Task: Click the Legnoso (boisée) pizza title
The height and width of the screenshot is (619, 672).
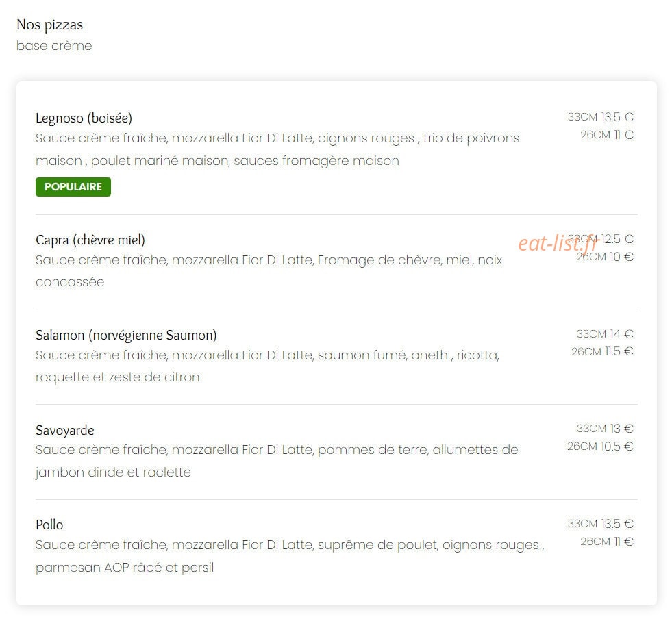Action: (84, 118)
